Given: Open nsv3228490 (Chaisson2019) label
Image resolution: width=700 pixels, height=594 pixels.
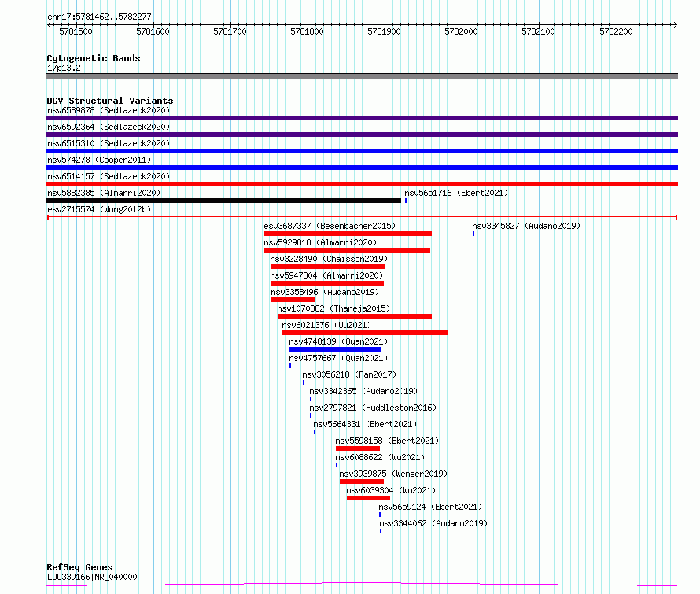Looking at the screenshot, I should 329,259.
